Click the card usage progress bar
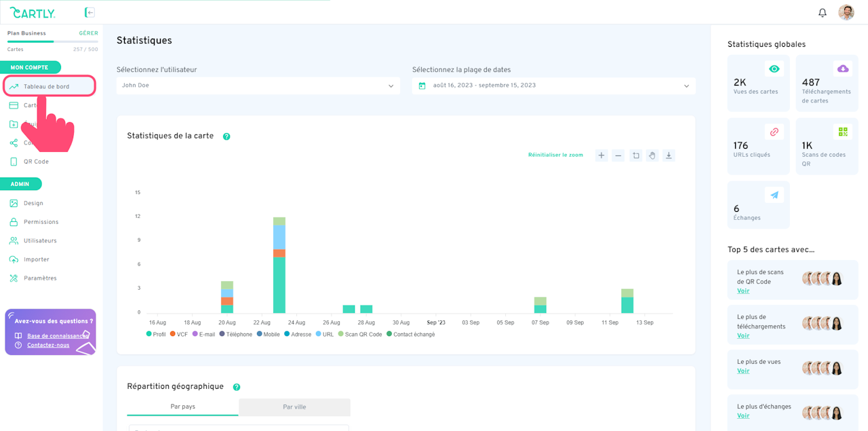Image resolution: width=868 pixels, height=431 pixels. pyautogui.click(x=52, y=42)
